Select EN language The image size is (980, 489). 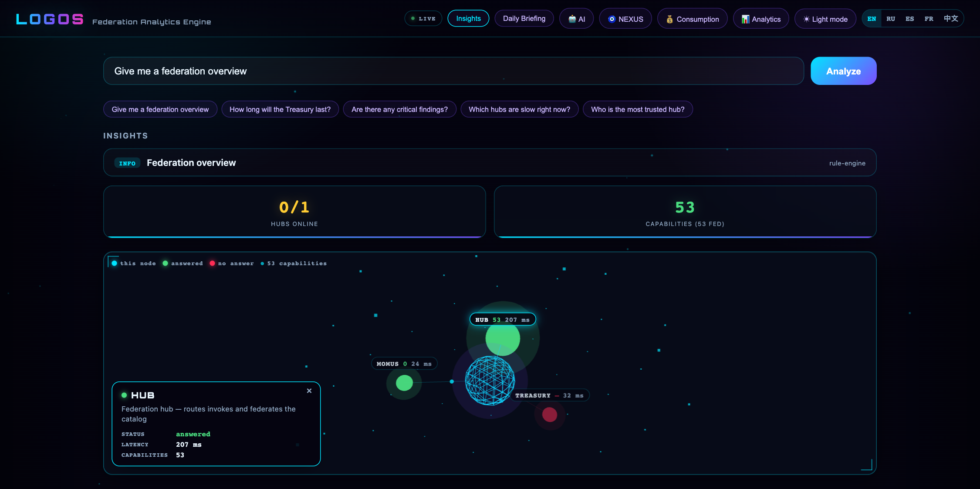point(872,19)
